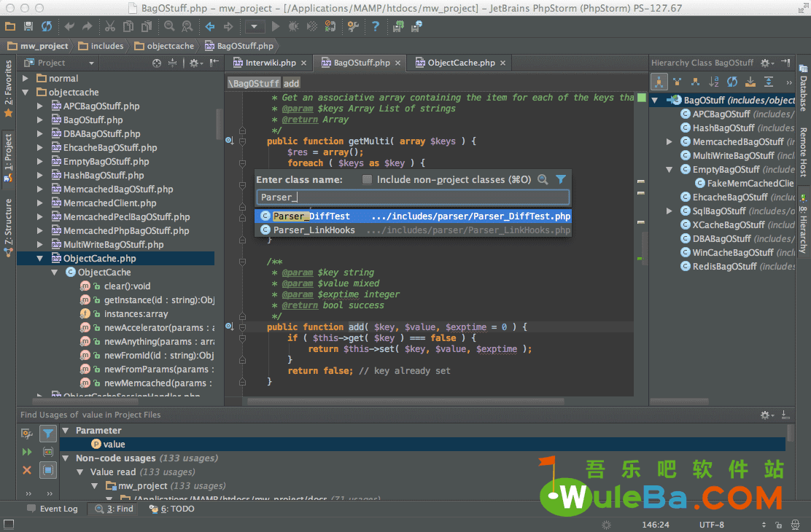
Task: Click the Redo arrow toolbar icon
Action: [x=88, y=26]
